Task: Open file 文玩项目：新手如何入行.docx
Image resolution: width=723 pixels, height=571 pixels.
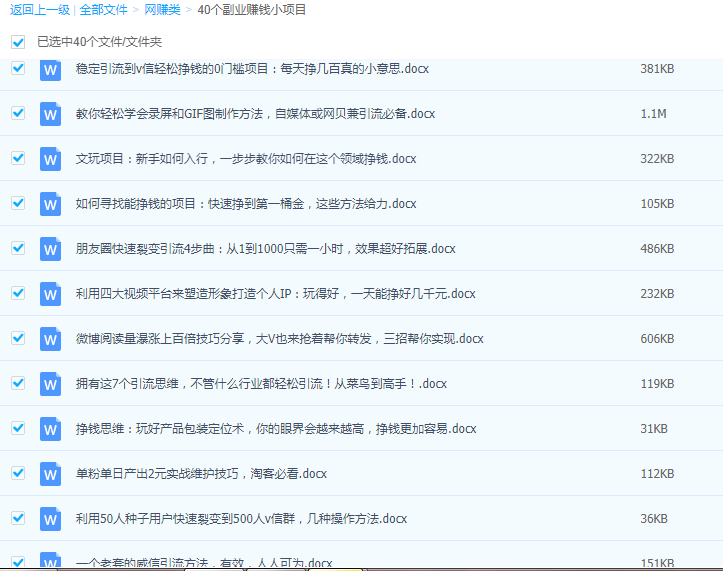Action: 246,159
